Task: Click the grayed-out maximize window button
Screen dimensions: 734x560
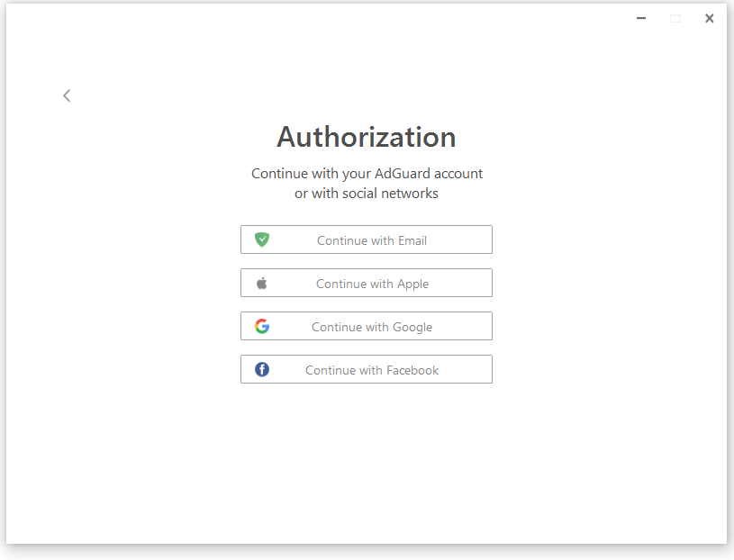Action: tap(675, 18)
